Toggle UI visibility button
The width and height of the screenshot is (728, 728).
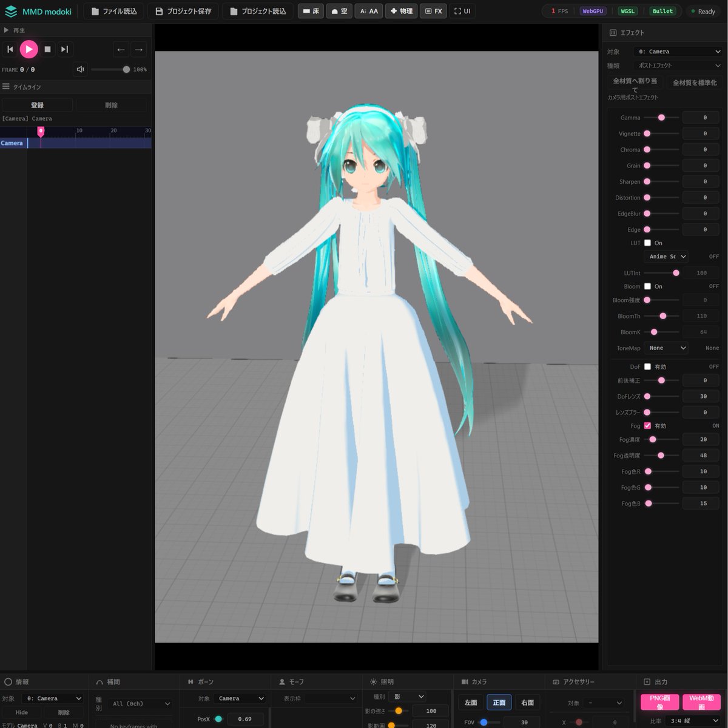pyautogui.click(x=462, y=11)
